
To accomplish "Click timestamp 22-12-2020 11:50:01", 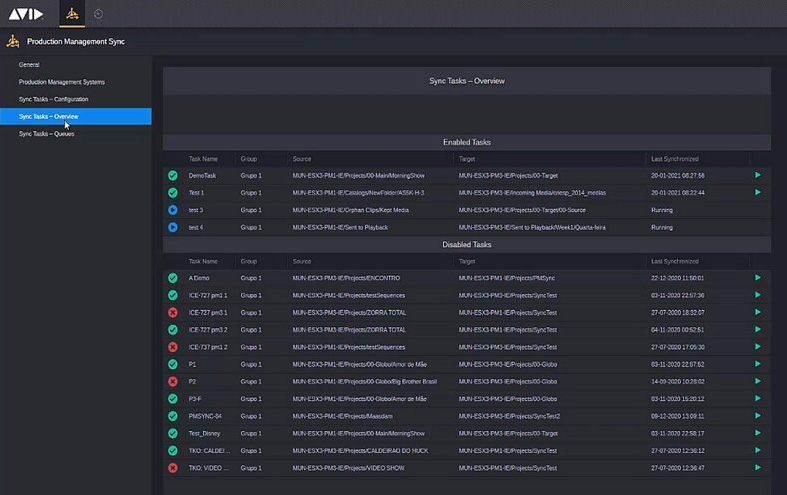I will (678, 278).
